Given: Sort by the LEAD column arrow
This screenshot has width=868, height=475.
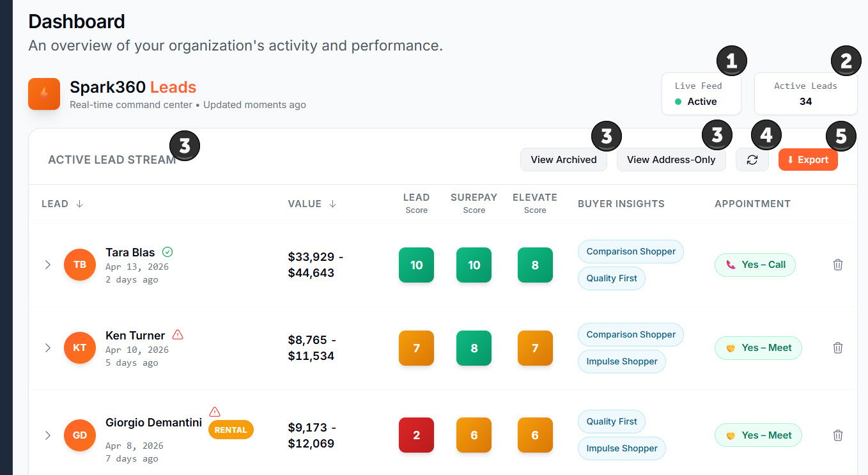Looking at the screenshot, I should pos(79,204).
